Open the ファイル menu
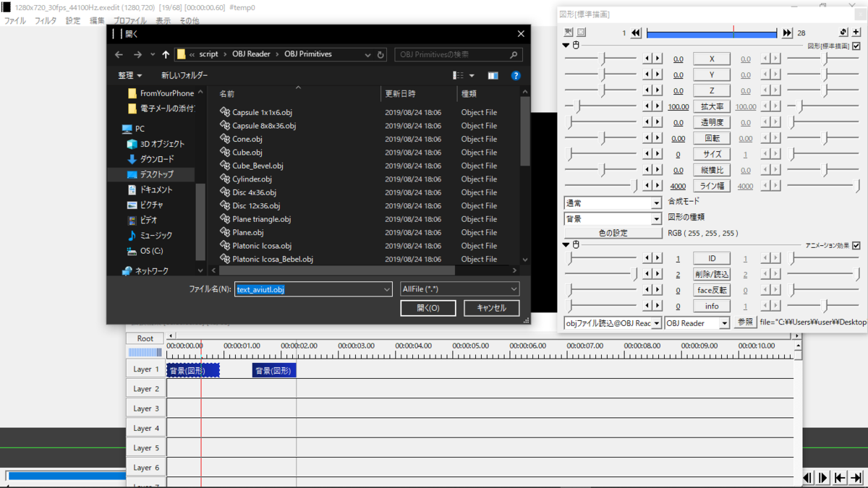Viewport: 868px width, 488px height. tap(15, 21)
